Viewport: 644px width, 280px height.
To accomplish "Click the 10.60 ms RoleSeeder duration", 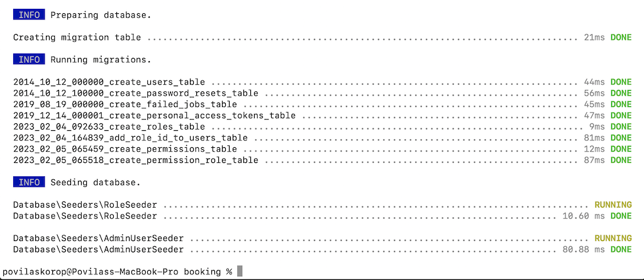I will pyautogui.click(x=583, y=216).
